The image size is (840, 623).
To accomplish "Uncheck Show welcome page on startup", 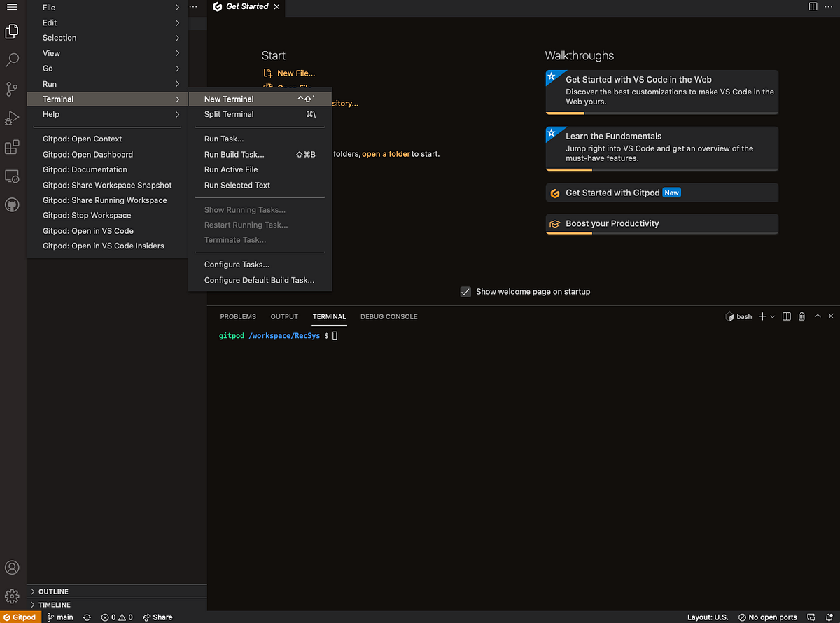I will (465, 291).
